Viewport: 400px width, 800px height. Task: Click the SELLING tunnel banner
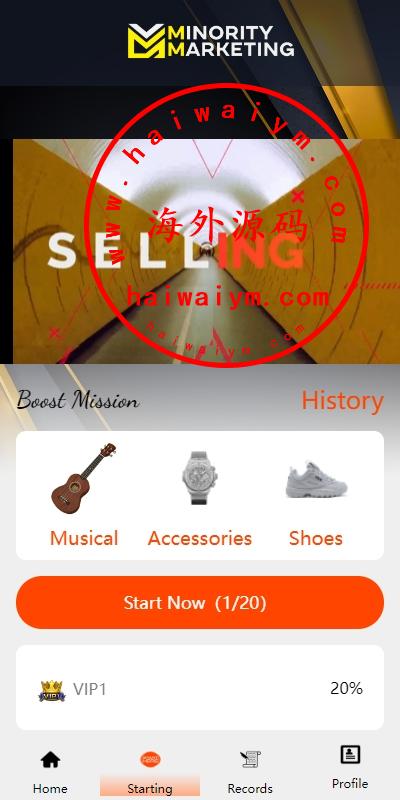coord(206,251)
